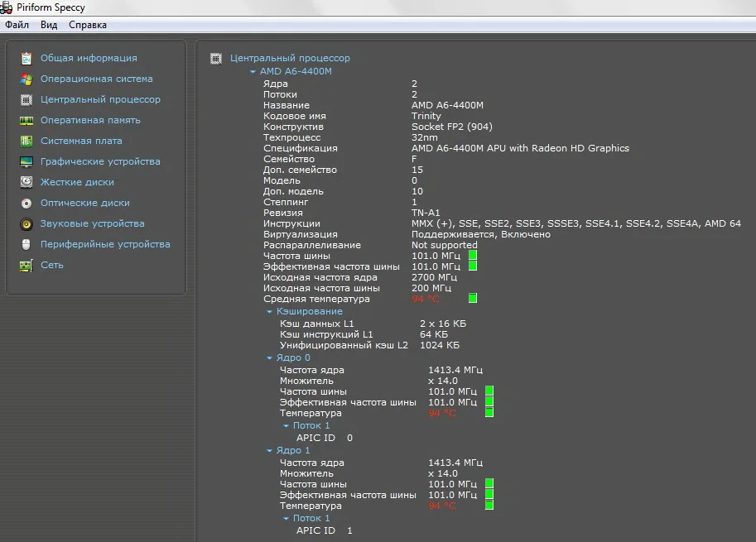Go to Центральный процессор in sidebar
This screenshot has width=756, height=542.
[x=100, y=100]
